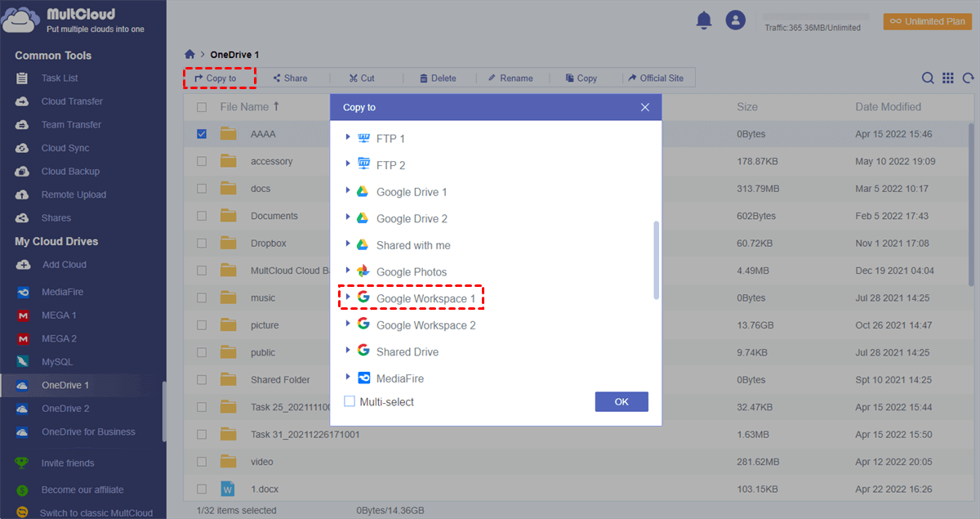Switch to grid view icon
Viewport: 980px width, 519px height.
[948, 78]
